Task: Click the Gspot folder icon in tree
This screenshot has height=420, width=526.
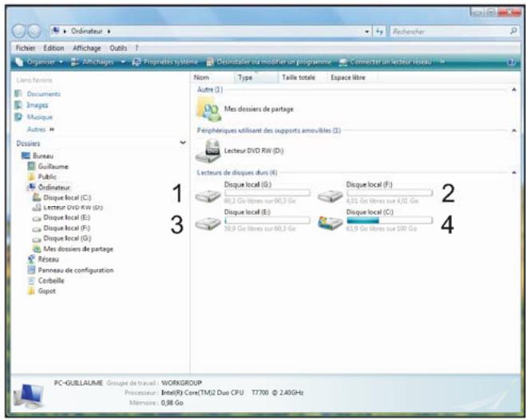Action: 32,291
